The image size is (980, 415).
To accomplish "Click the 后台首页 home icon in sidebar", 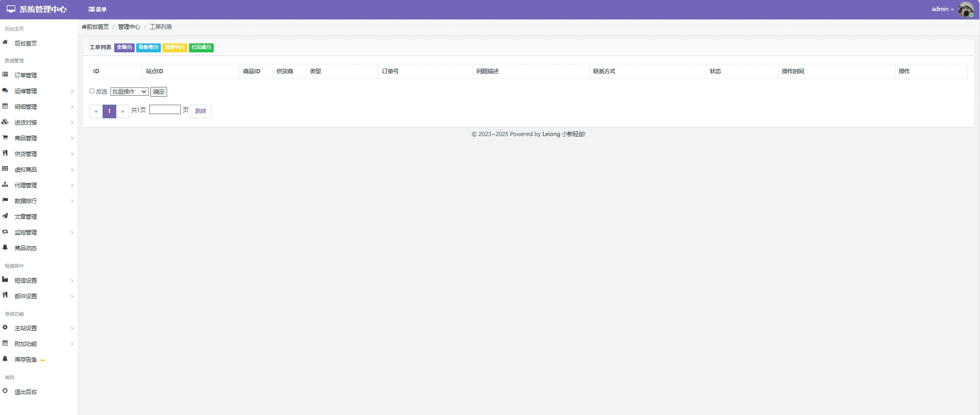I will pos(5,42).
